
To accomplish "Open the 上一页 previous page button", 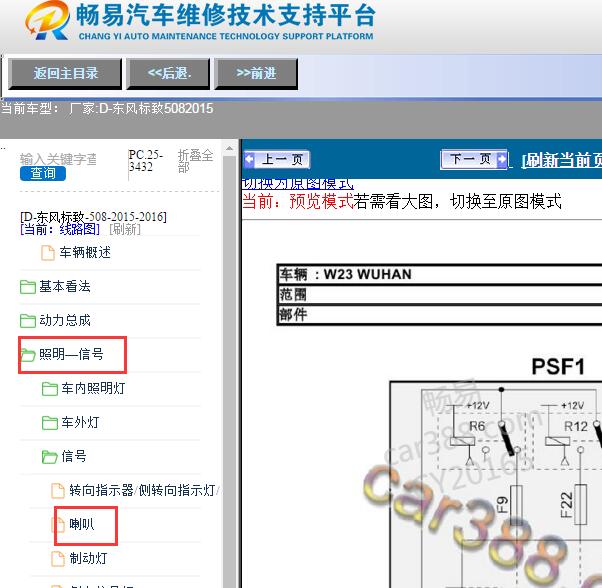I will point(276,159).
